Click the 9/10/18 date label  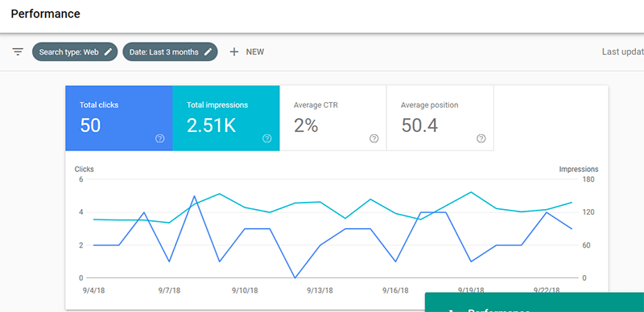(245, 290)
